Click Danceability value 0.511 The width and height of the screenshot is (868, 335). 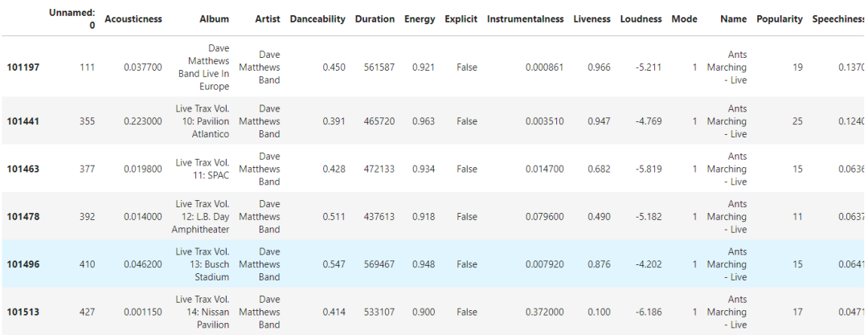click(x=334, y=216)
